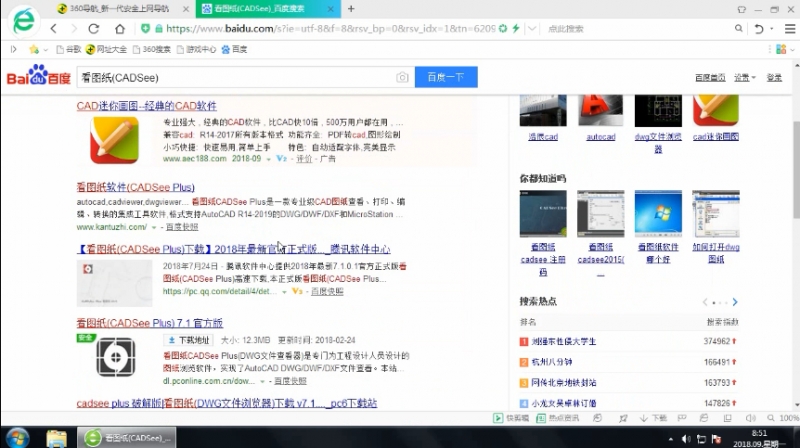This screenshot has height=448, width=800.
Task: Open 看图纸(CADSee Plus) 7.1 官方版 link
Action: coord(149,323)
